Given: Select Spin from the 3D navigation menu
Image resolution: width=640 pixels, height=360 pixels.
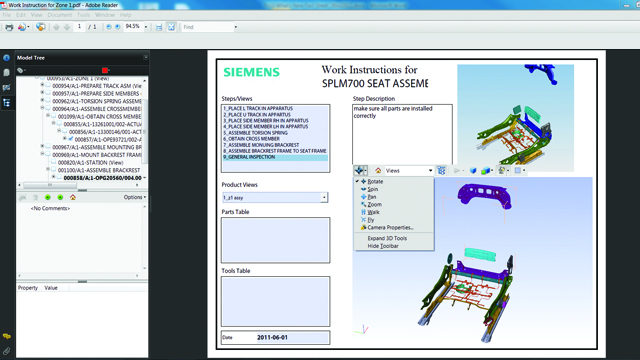Looking at the screenshot, I should coord(373,189).
